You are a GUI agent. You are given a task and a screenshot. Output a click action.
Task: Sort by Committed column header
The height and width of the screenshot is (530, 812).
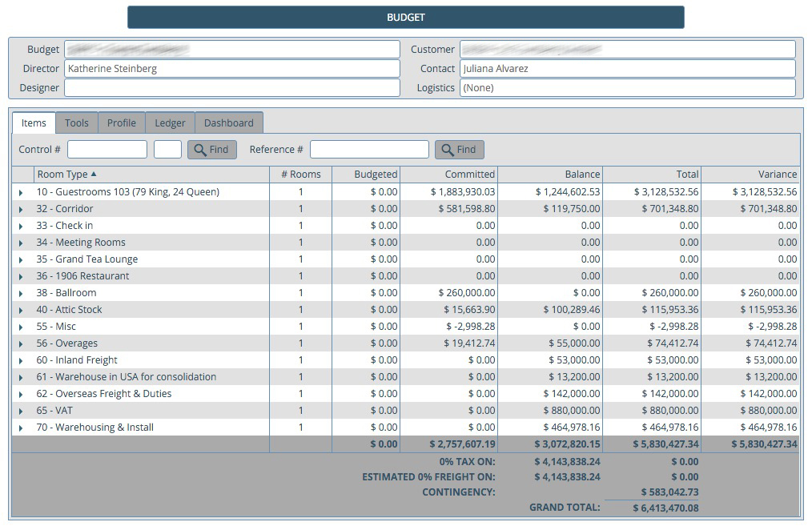click(x=449, y=175)
